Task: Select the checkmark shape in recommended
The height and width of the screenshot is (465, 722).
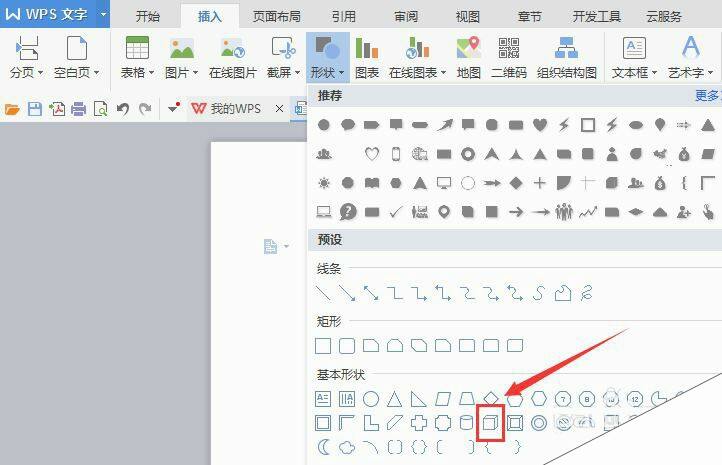Action: [x=396, y=212]
